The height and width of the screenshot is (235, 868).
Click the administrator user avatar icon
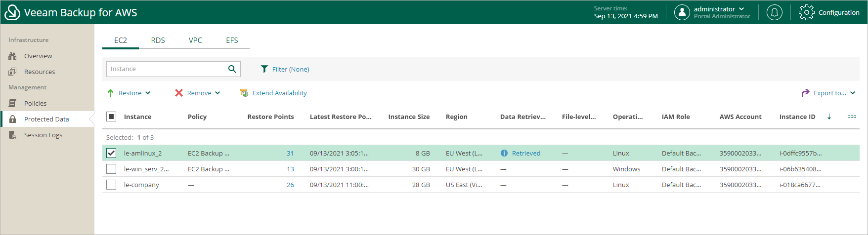(682, 12)
